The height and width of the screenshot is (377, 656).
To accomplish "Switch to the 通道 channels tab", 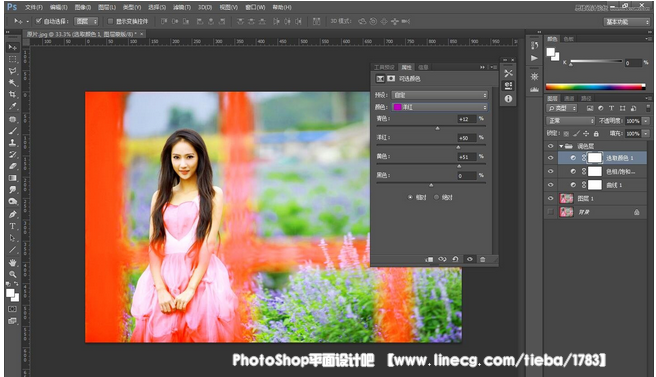I will [569, 98].
